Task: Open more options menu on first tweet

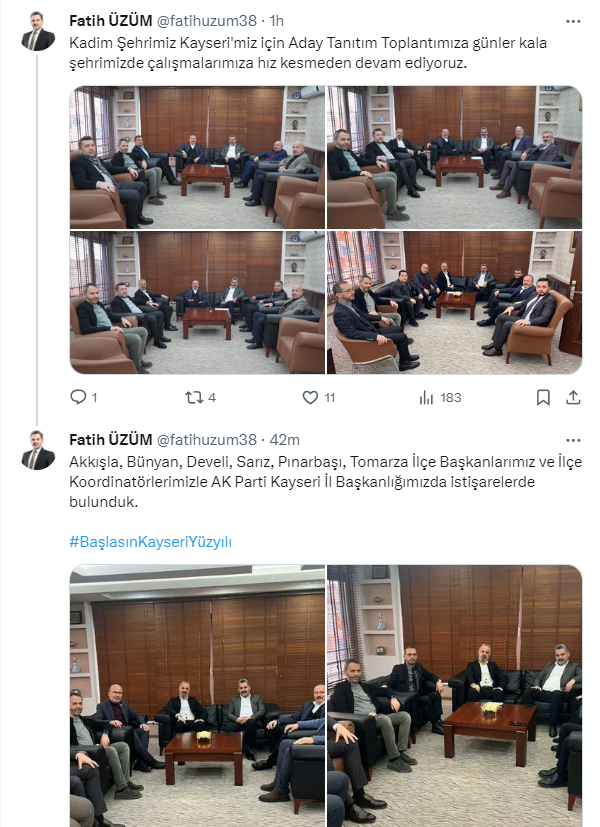Action: (x=573, y=22)
